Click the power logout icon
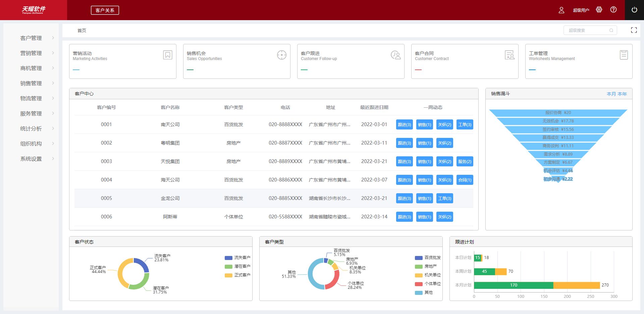The height and width of the screenshot is (314, 644). (634, 10)
